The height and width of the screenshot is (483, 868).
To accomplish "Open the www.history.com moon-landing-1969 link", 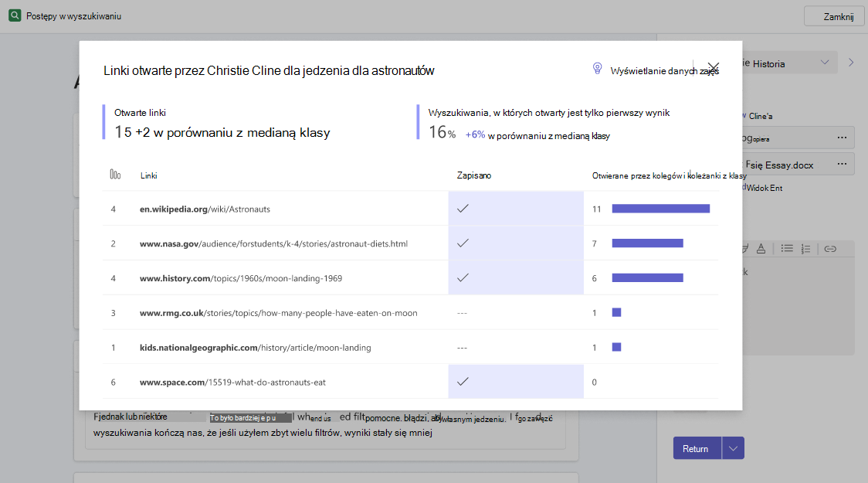I will (241, 279).
